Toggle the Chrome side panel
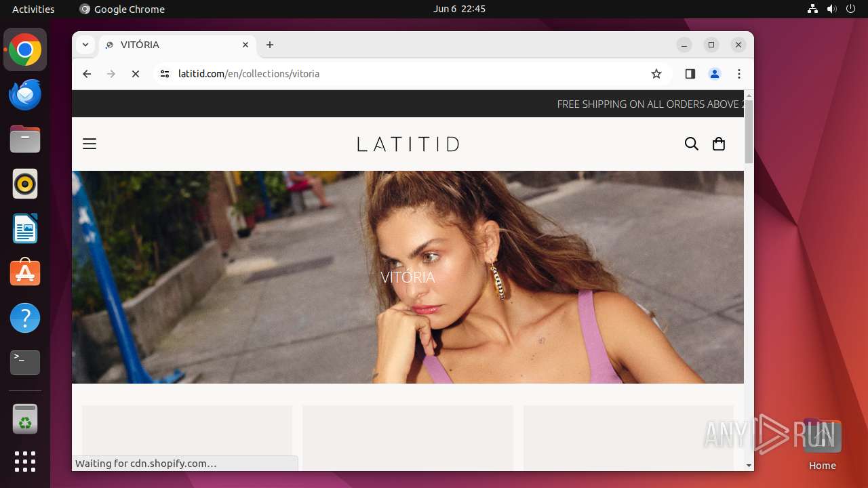The height and width of the screenshot is (488, 868). (690, 74)
